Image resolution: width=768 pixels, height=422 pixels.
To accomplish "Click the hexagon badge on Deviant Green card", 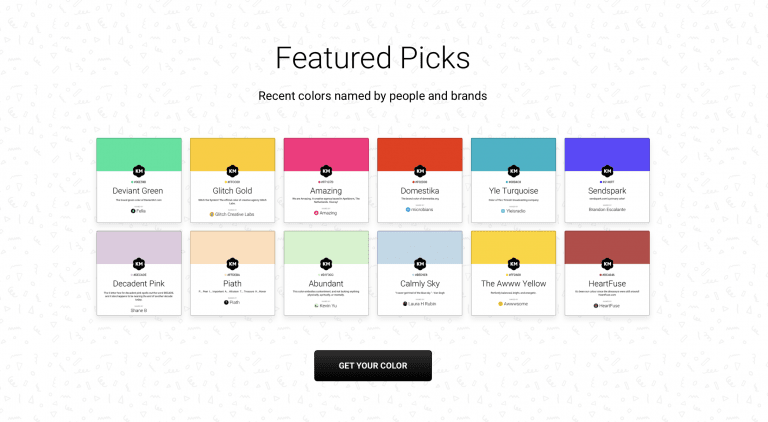I will (x=139, y=171).
